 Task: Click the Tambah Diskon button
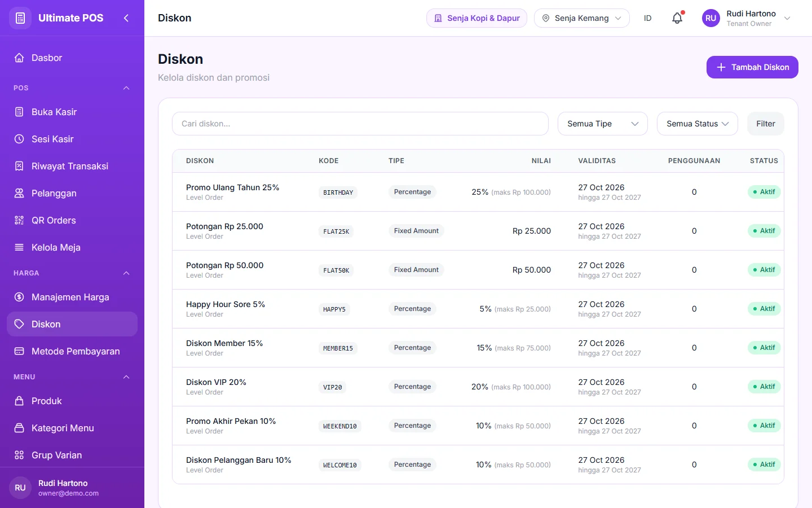tap(752, 67)
